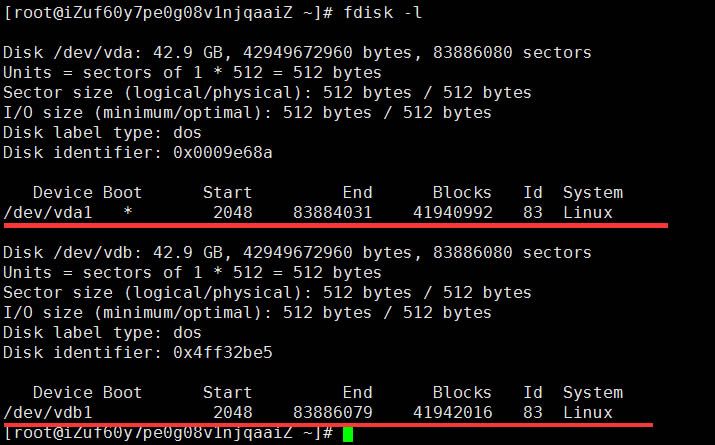The image size is (715, 445).
Task: Click 'Linux' in the vdb1 row
Action: coord(588,413)
